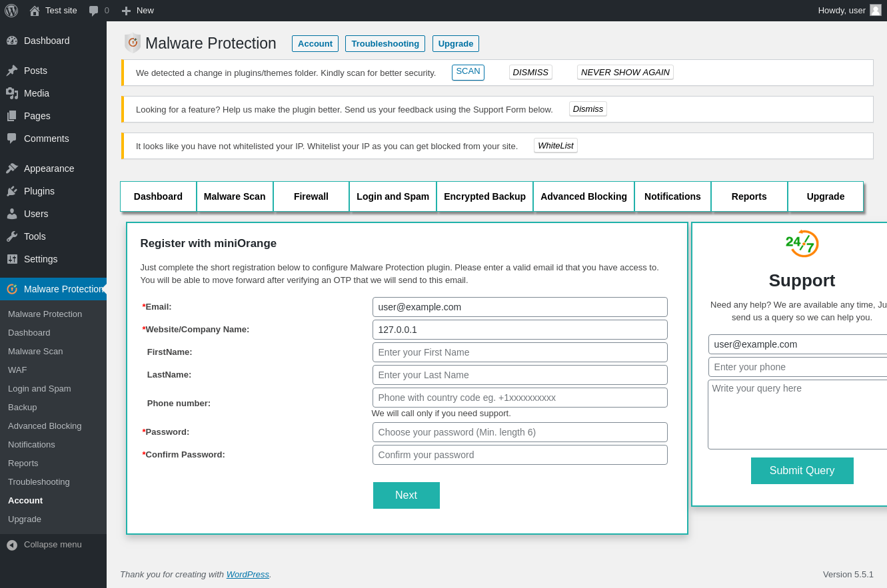Click the First Name input field
The image size is (887, 588).
pos(520,352)
